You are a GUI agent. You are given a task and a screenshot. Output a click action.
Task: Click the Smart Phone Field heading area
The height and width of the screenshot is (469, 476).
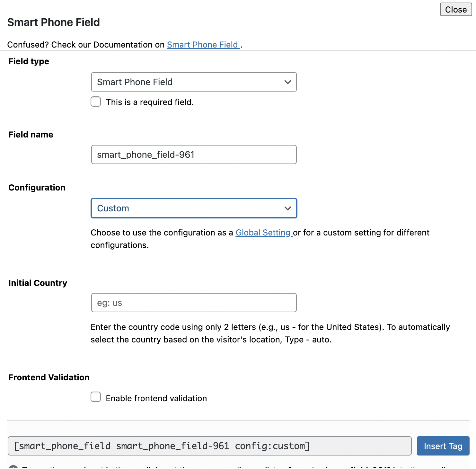pos(54,22)
